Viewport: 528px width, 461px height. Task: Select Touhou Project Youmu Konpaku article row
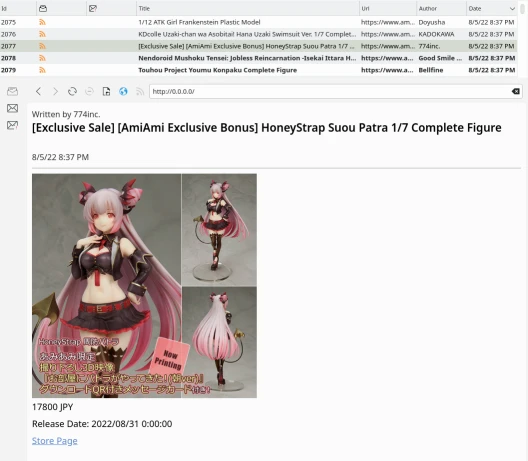(258, 70)
